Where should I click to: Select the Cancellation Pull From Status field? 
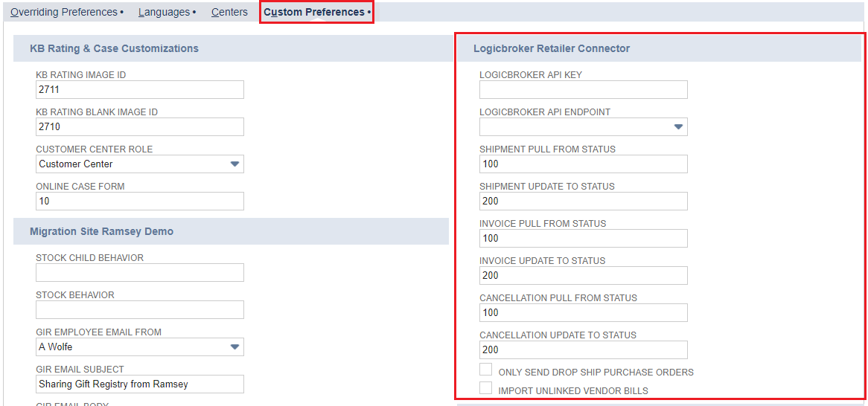(583, 313)
